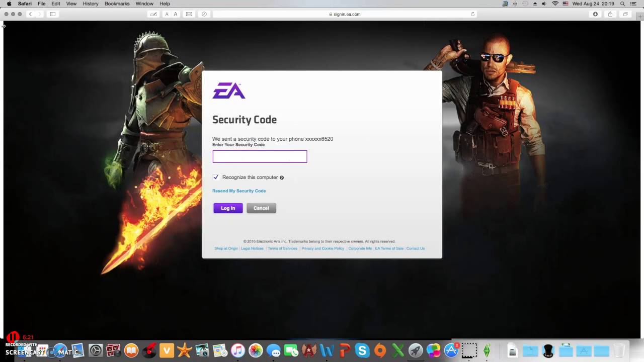644x362 pixels.
Task: Click the volume icon in menu bar
Action: pyautogui.click(x=544, y=4)
